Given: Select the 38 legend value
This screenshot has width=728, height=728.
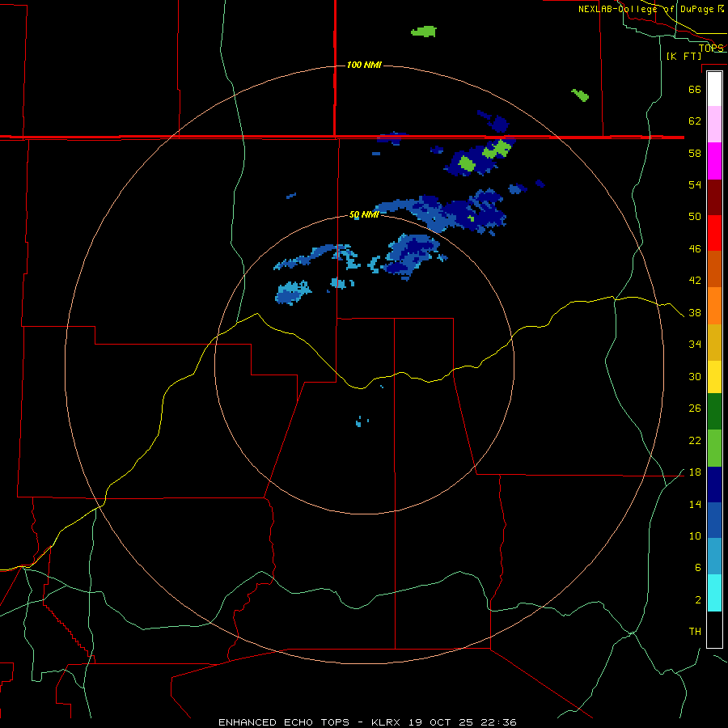Looking at the screenshot, I should pyautogui.click(x=695, y=312).
